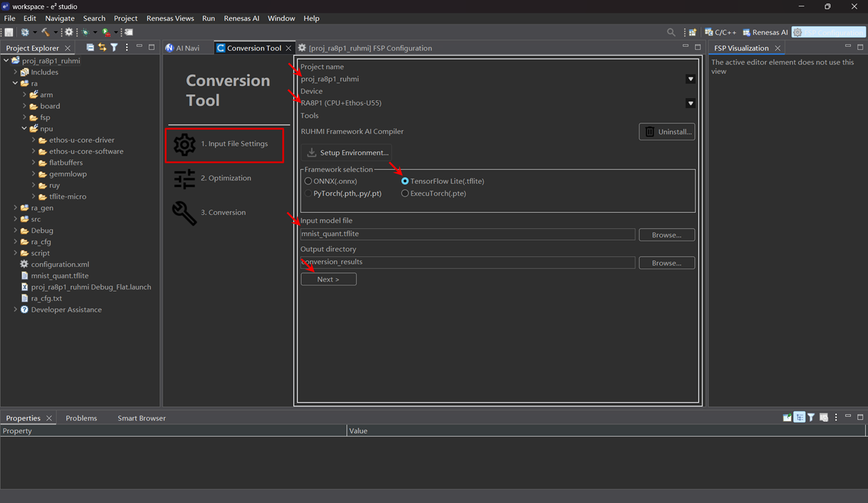
Task: Maximize the editor area
Action: coord(698,47)
